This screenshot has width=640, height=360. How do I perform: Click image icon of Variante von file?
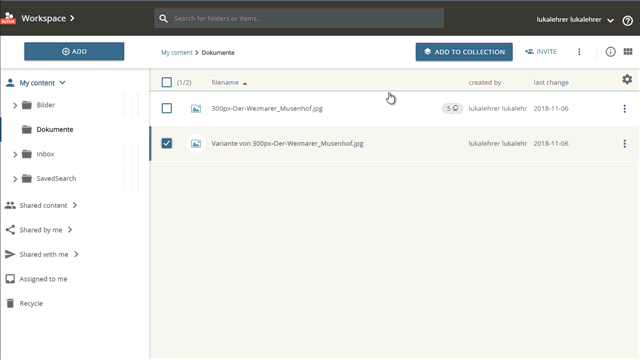[196, 144]
